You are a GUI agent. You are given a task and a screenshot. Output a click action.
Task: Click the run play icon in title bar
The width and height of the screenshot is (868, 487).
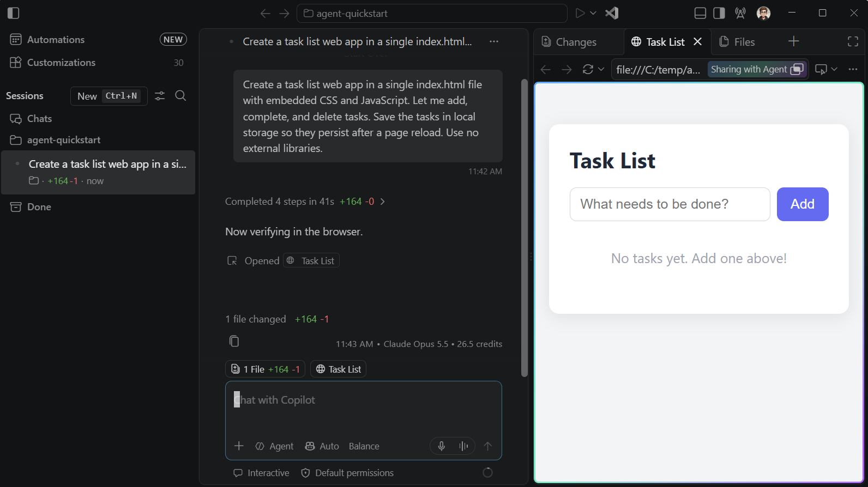coord(580,13)
